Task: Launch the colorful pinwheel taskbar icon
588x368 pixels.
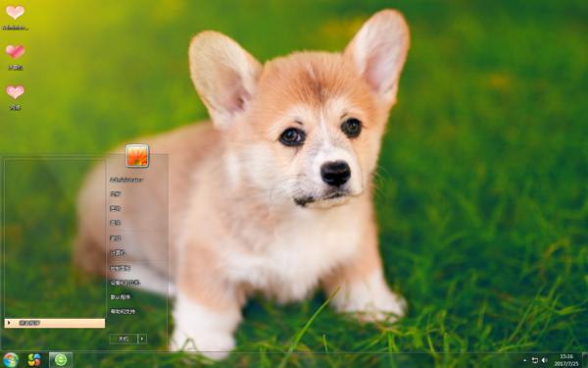Action: (x=34, y=360)
